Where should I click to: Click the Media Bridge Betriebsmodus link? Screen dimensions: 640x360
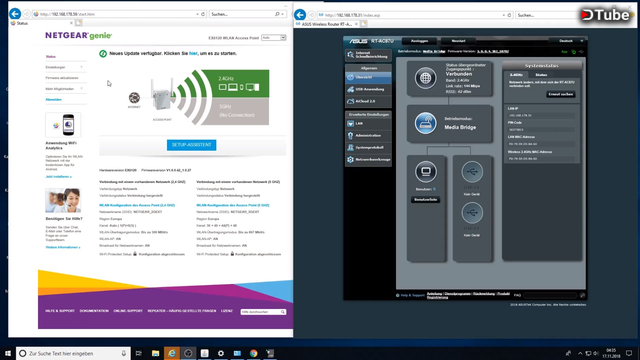click(433, 51)
